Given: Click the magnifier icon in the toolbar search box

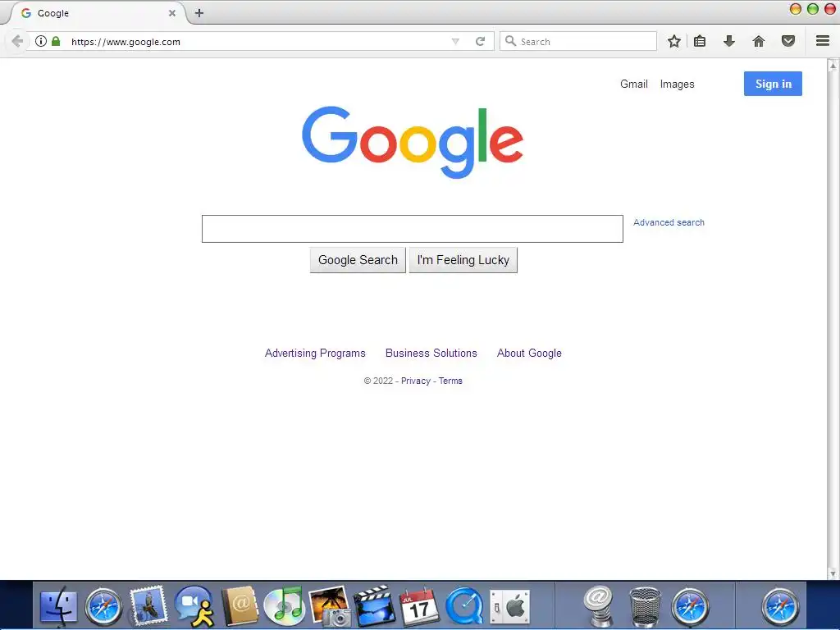Looking at the screenshot, I should click(x=510, y=41).
